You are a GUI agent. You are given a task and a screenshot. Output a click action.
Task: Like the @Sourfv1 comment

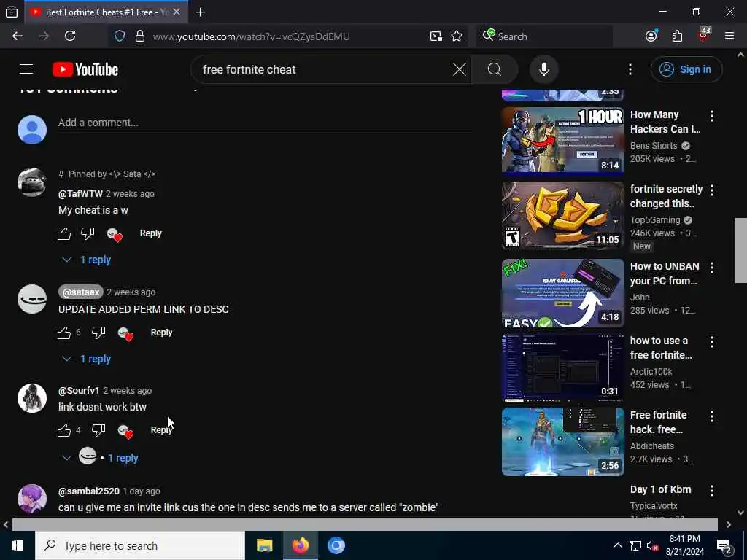(x=64, y=430)
